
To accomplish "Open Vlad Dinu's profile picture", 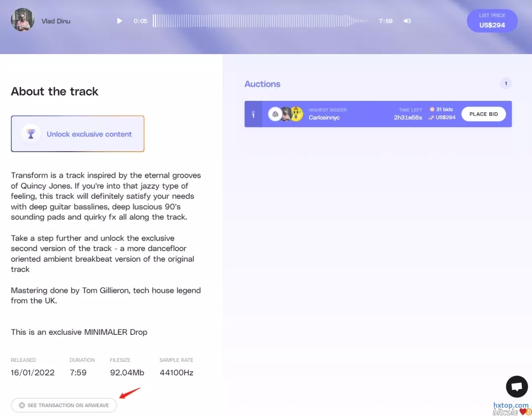I will click(23, 20).
